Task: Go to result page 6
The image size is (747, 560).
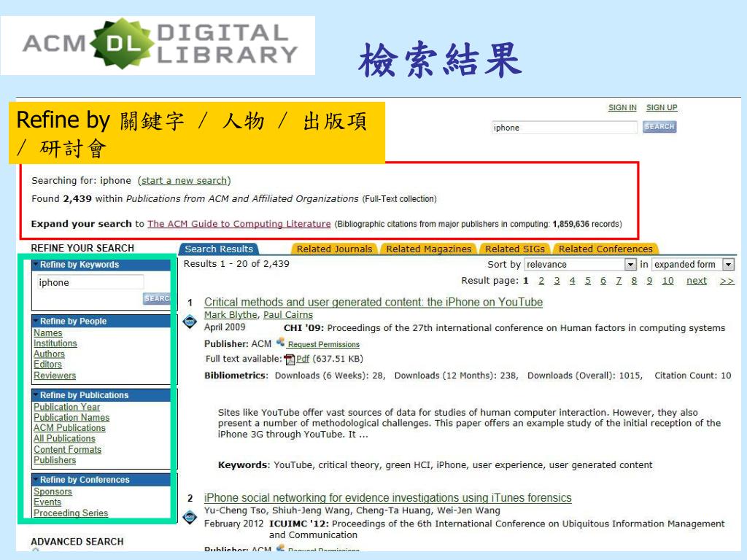Action: (603, 281)
